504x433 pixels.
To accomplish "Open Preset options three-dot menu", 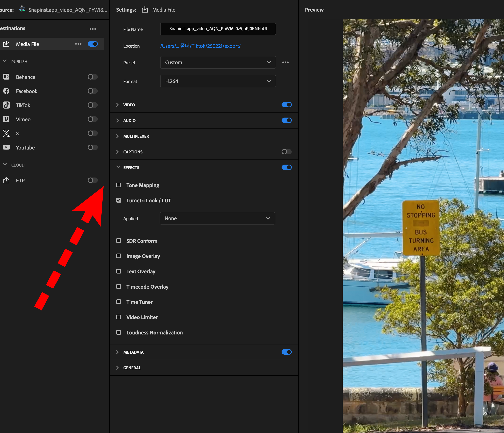I will click(x=285, y=62).
